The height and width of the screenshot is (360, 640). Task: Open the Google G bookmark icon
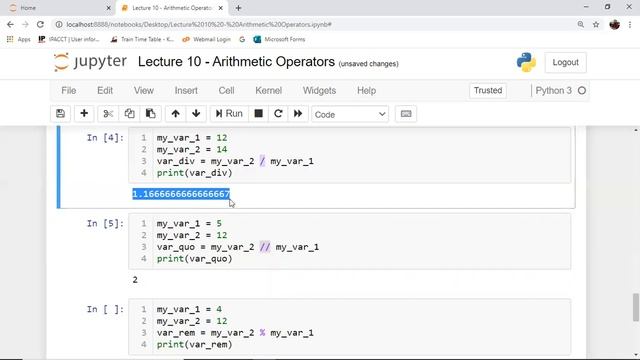click(242, 39)
